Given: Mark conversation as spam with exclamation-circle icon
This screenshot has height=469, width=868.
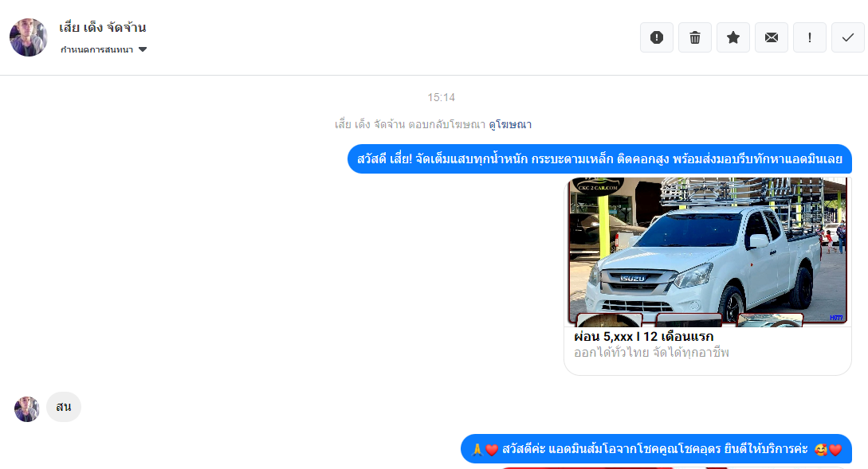Looking at the screenshot, I should click(657, 37).
